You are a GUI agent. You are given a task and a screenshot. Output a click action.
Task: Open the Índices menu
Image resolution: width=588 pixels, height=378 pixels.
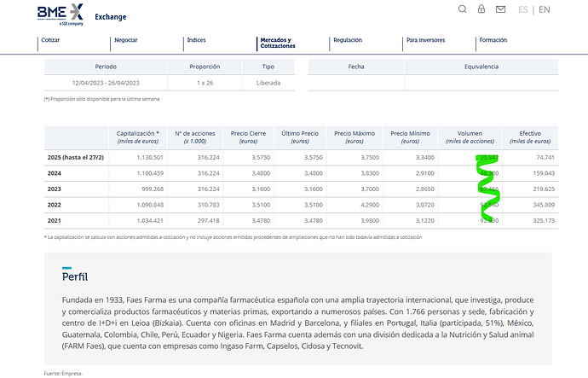pos(197,40)
